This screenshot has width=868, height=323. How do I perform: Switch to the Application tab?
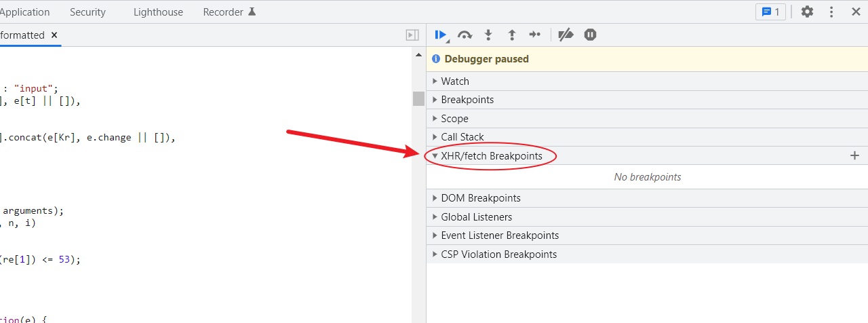click(24, 12)
